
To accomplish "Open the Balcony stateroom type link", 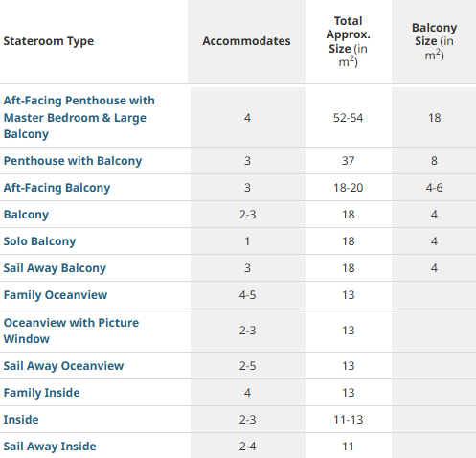I will (26, 215).
